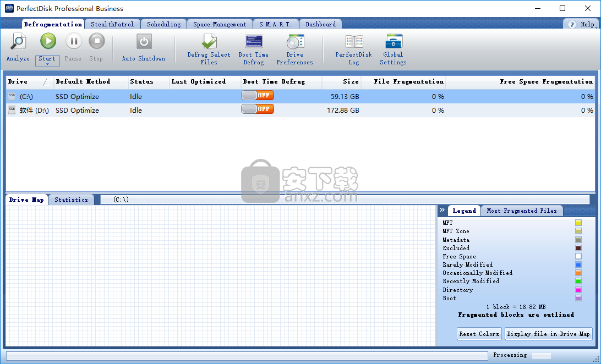Screen dimensions: 601x364
Task: Click the drive map grid area
Action: tap(221, 275)
